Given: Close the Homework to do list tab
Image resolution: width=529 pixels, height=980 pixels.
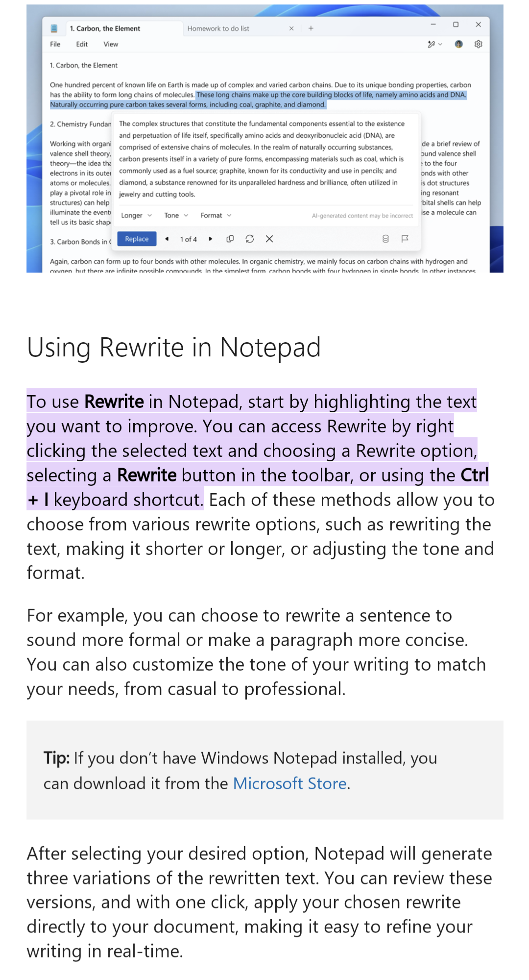Looking at the screenshot, I should point(291,28).
